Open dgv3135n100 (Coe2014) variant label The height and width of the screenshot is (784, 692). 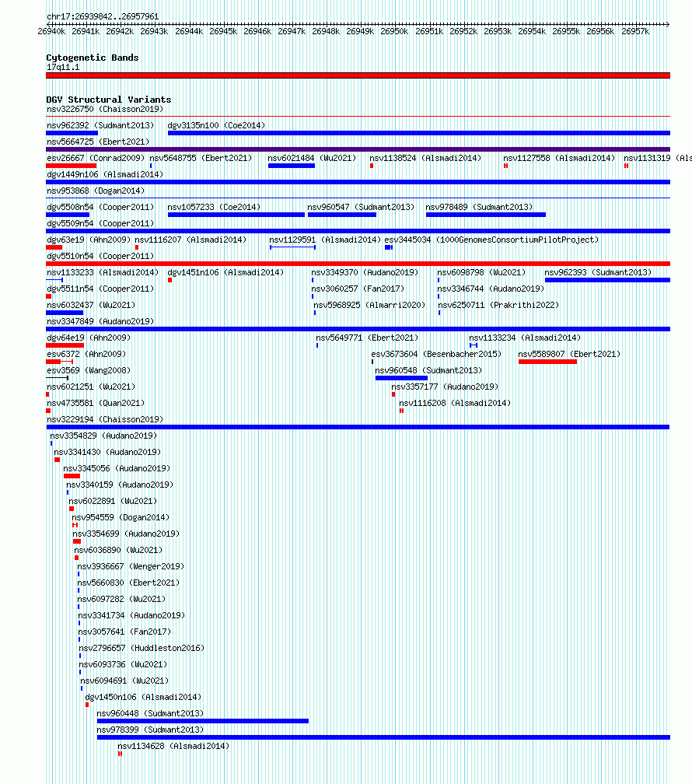(216, 125)
